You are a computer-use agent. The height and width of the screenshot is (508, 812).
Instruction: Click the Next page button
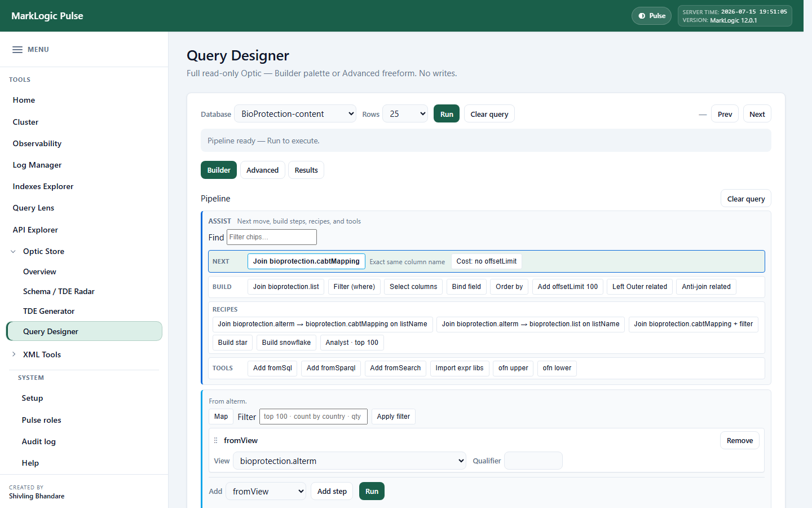(757, 114)
